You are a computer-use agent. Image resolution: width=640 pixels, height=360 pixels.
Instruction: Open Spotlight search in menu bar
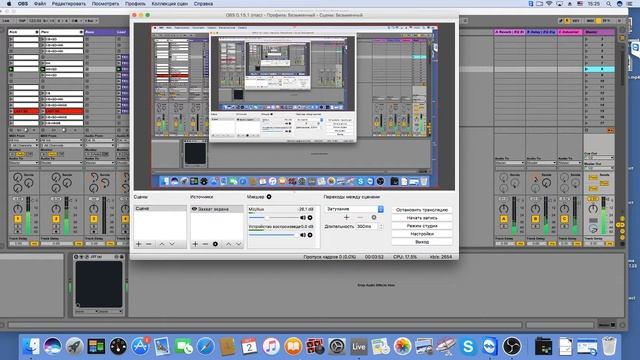click(x=608, y=4)
